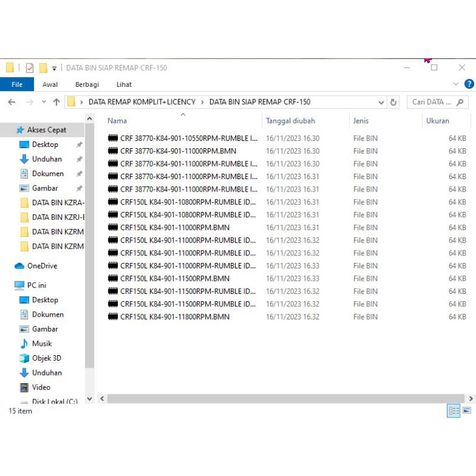
Task: Open Video under PC ini
Action: pos(41,387)
